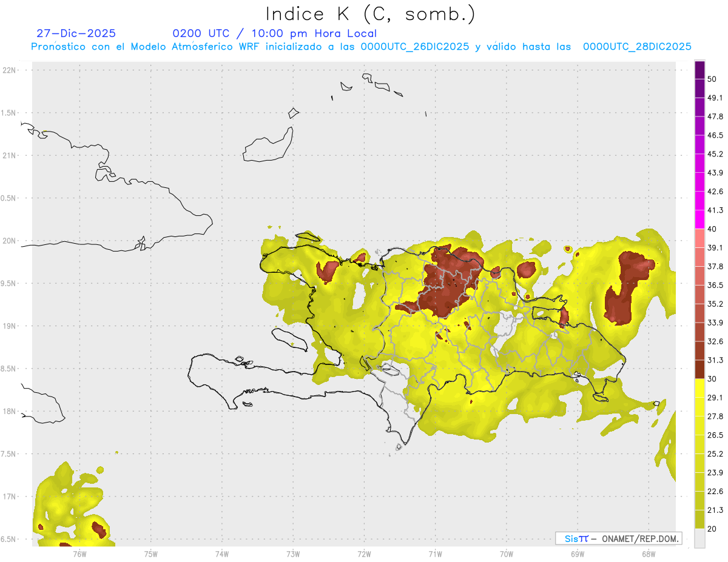Click the "76W" longitude label

pos(79,554)
